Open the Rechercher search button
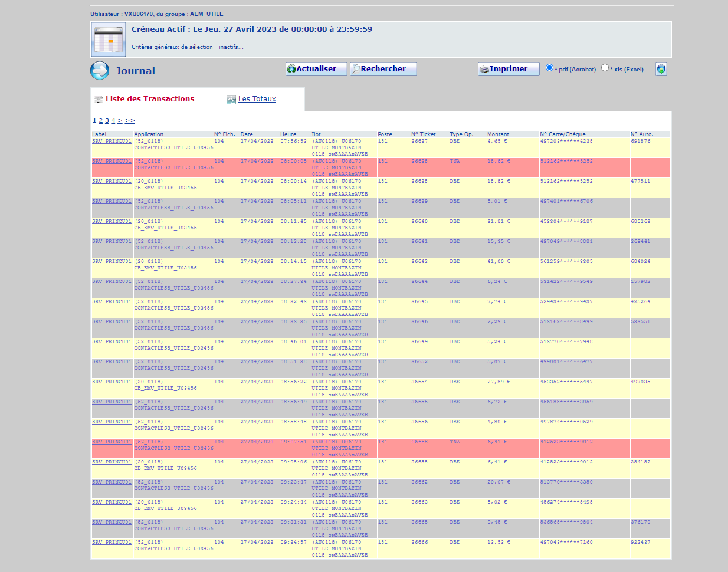 coord(383,69)
